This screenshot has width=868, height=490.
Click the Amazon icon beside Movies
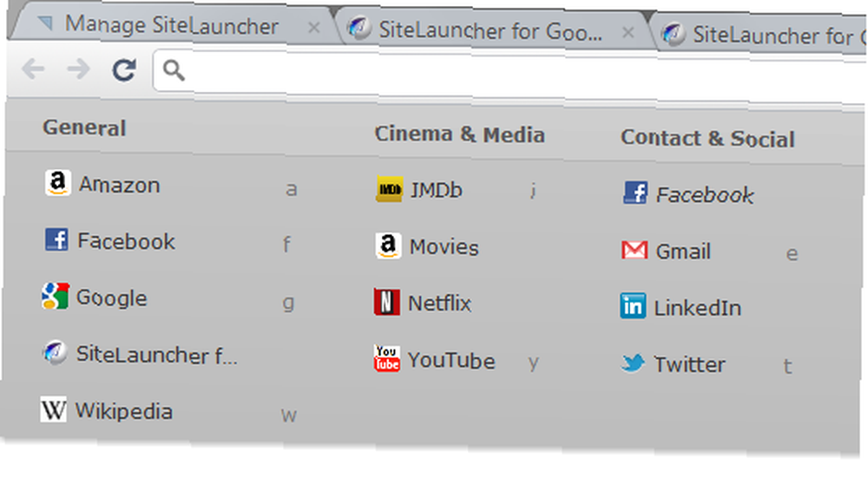[x=388, y=245]
